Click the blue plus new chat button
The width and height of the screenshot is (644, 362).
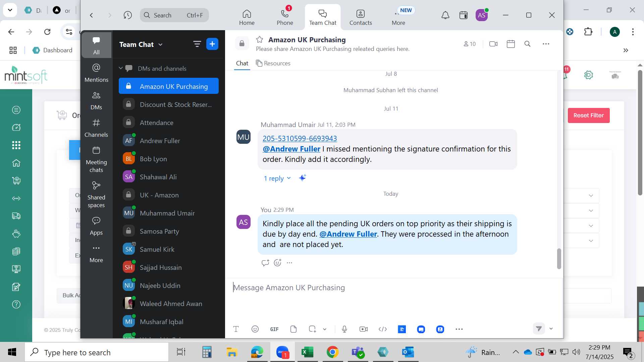(212, 44)
